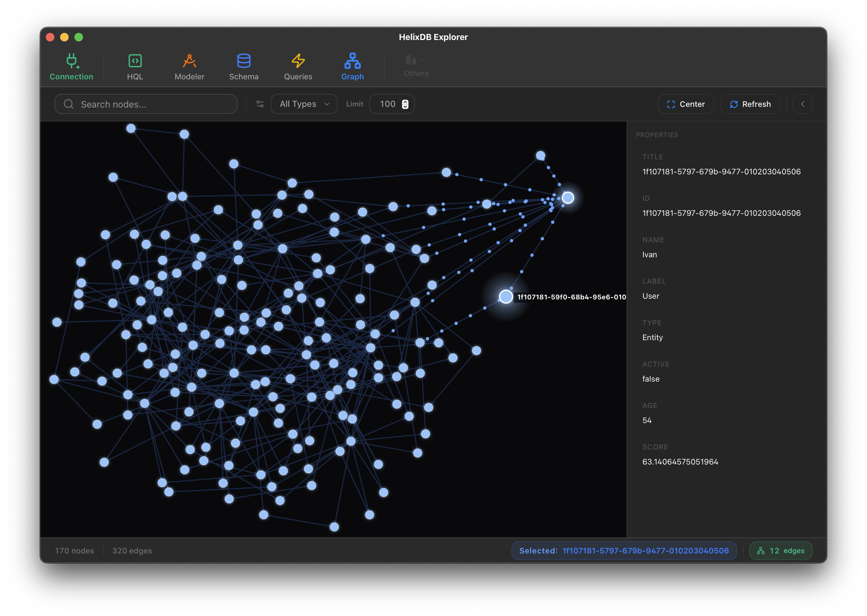Viewport: 867px width, 616px height.
Task: Open the search filter options
Action: point(260,104)
